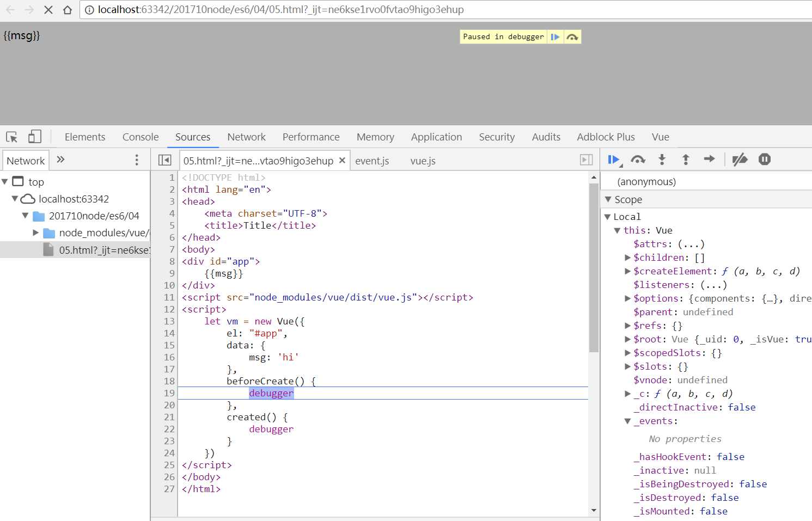Open the Application panel
812x521 pixels.
(436, 137)
